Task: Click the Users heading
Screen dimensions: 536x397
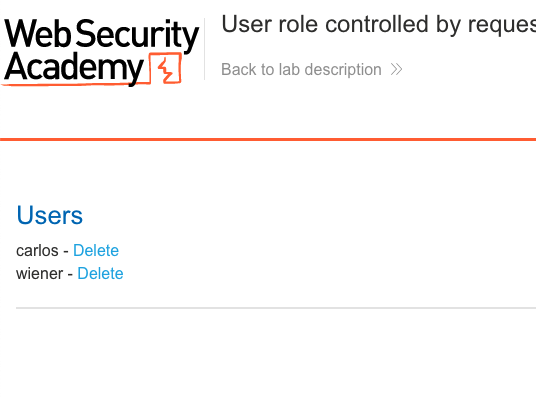Action: tap(50, 215)
